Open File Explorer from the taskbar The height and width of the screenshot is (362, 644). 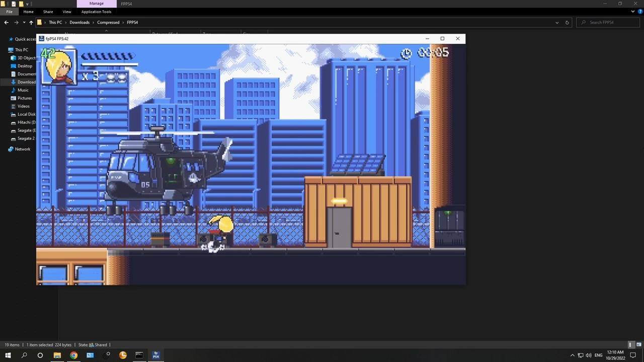click(x=57, y=355)
